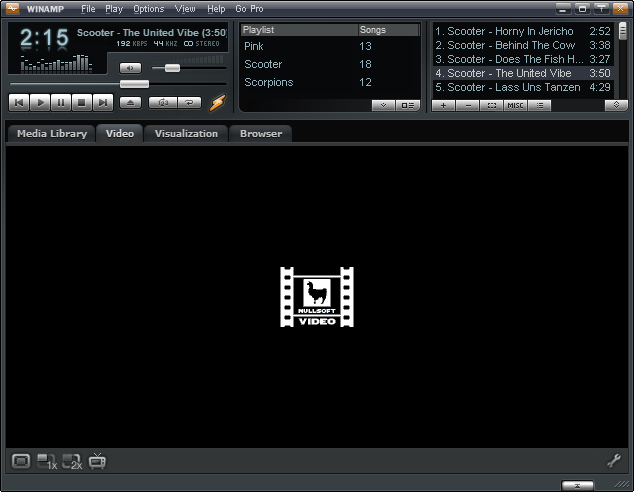
Task: Open the Play menu
Action: click(114, 8)
